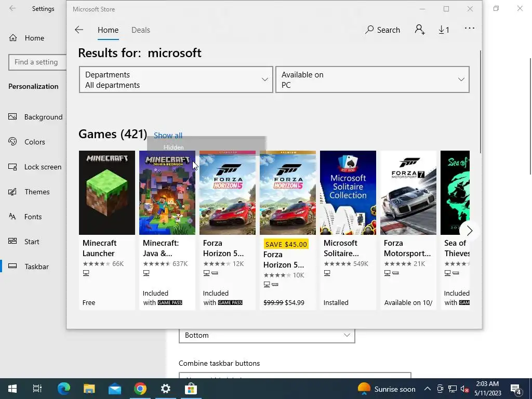Click the Show all games link
Viewport: 532px width, 399px height.
[168, 136]
